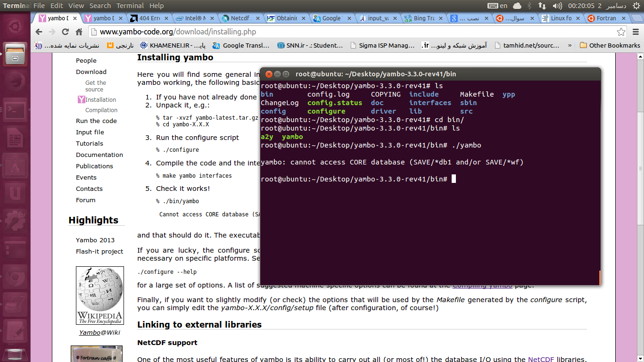Open the Compilation sidebar link
Screen dimensions: 644x362
(x=101, y=110)
